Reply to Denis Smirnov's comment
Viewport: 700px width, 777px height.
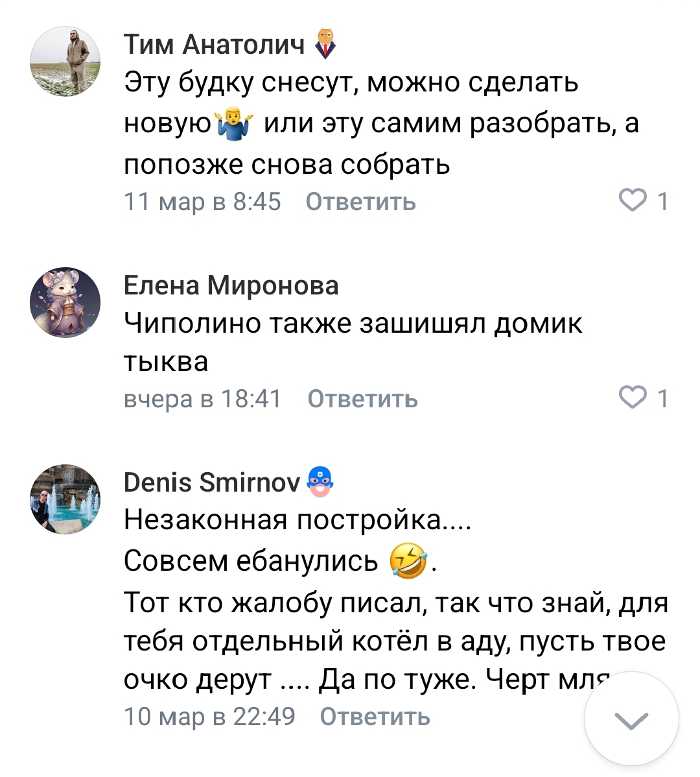[375, 717]
